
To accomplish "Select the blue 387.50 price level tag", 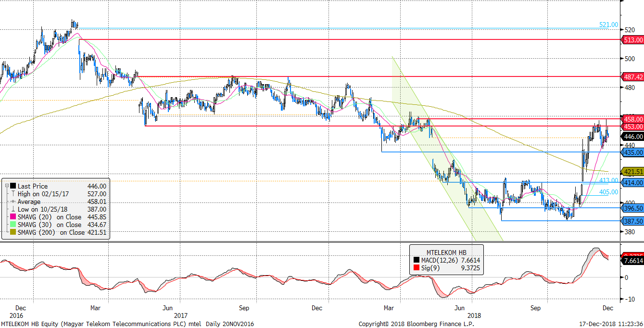I will click(633, 221).
